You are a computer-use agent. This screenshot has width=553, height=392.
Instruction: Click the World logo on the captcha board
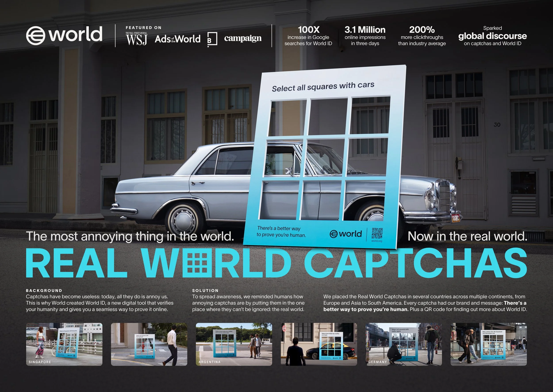click(x=346, y=234)
